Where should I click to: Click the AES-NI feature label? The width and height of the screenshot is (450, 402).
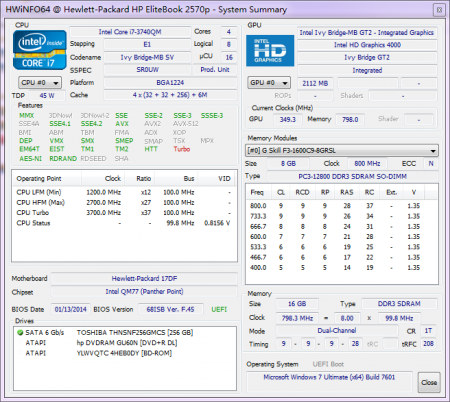click(x=31, y=159)
